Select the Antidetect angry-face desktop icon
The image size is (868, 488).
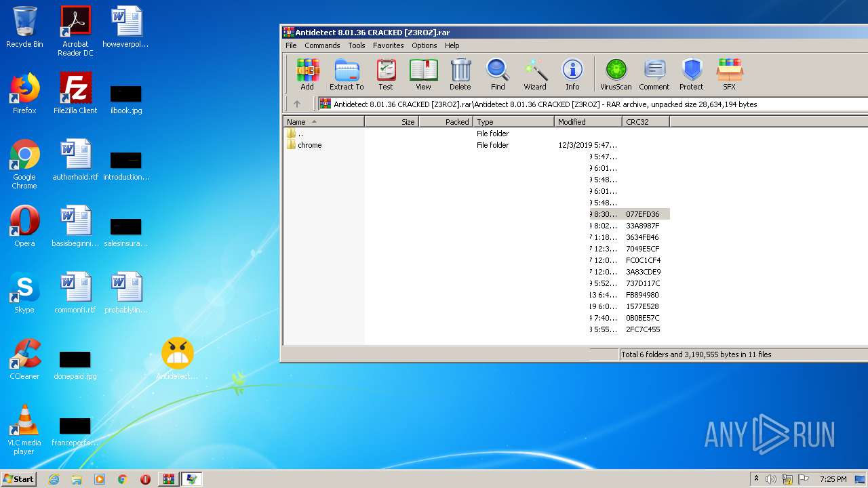coord(177,359)
